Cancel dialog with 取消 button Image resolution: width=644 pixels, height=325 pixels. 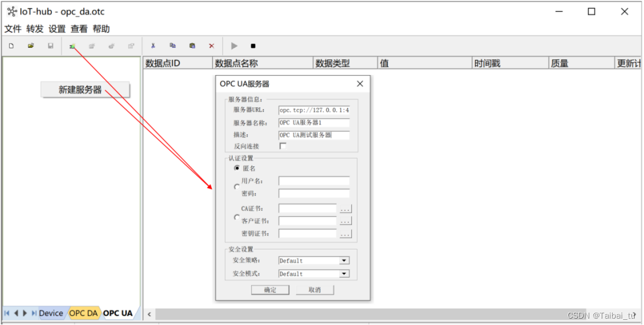coord(315,290)
